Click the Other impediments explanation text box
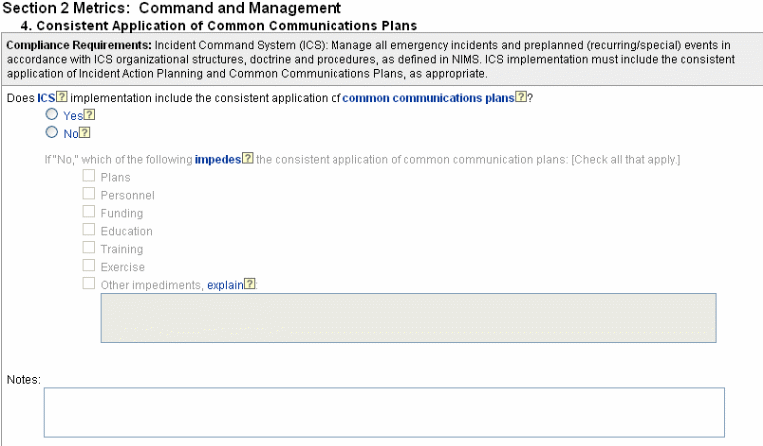763x446 pixels. click(x=407, y=318)
